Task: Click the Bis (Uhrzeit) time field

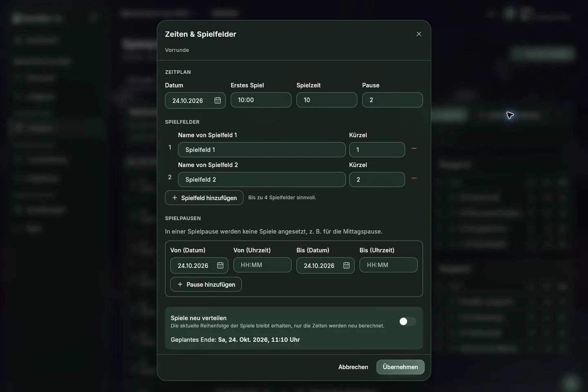Action: [388, 265]
